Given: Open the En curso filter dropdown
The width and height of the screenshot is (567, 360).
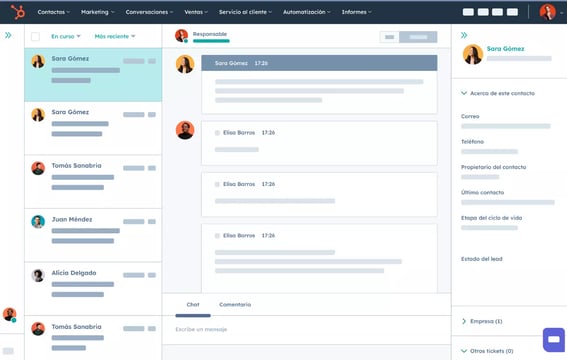Looking at the screenshot, I should pyautogui.click(x=66, y=36).
